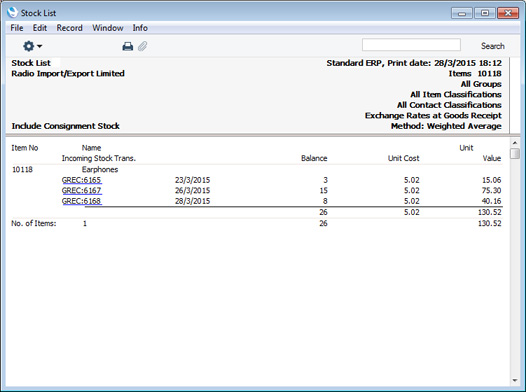Click the All Contact Classifications text
526x392 pixels.
[x=450, y=105]
